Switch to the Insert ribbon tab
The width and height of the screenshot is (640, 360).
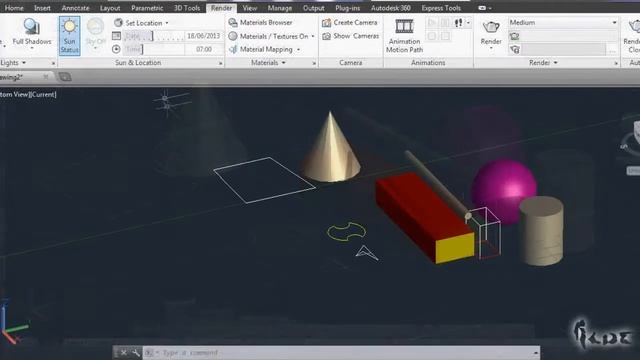click(42, 8)
